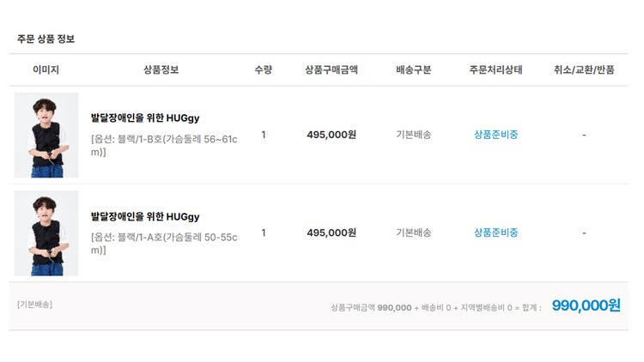
Task: Click the 1-A호 HUGgy product thumbnail
Action: pos(46,233)
